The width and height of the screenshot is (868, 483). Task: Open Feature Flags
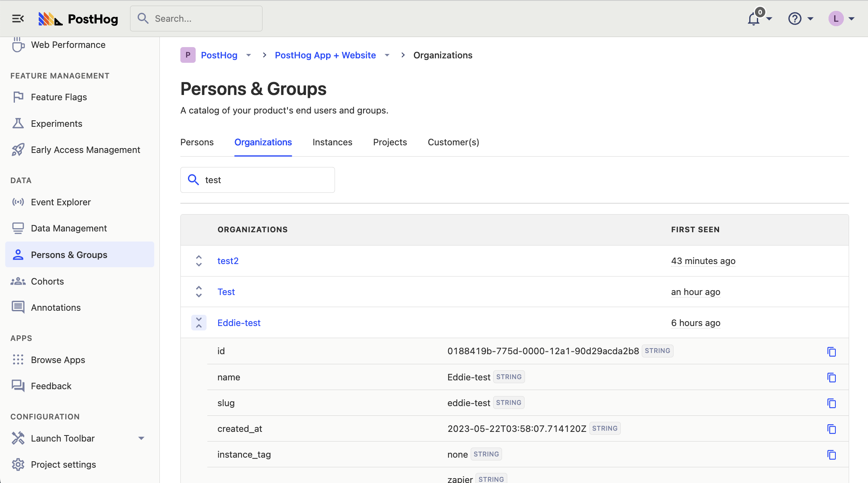pyautogui.click(x=59, y=97)
